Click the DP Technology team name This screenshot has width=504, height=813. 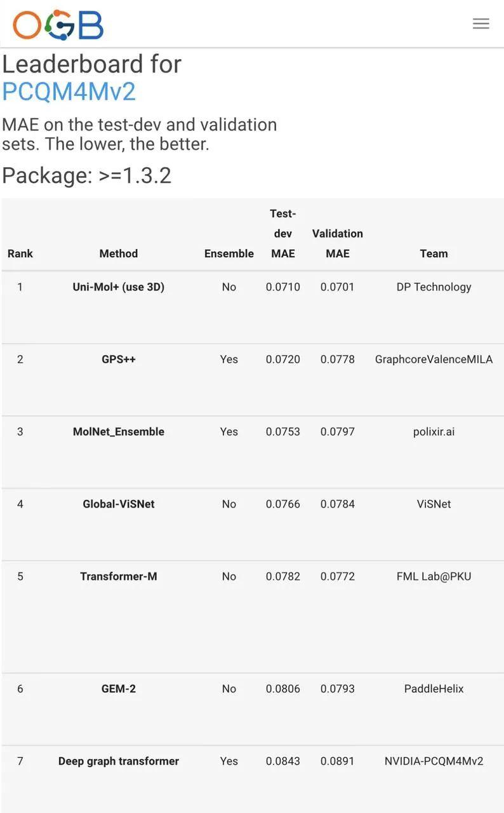(434, 287)
